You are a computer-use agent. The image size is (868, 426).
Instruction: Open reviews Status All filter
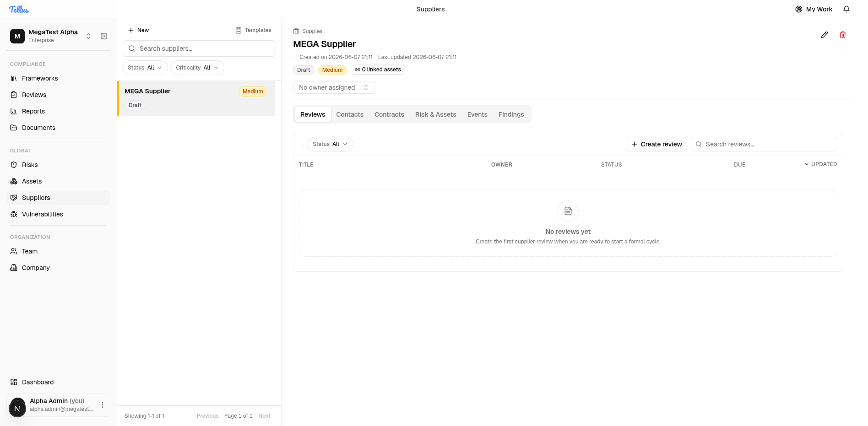(331, 144)
